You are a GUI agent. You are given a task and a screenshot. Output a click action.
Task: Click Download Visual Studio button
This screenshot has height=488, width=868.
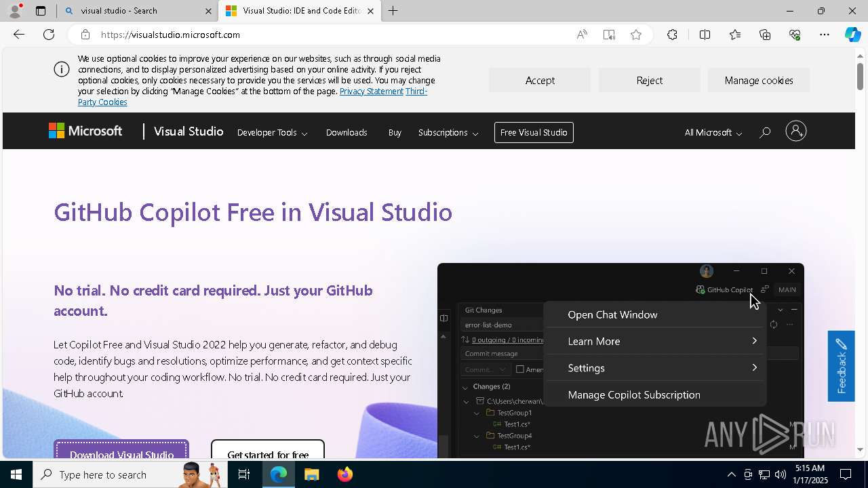[121, 450]
